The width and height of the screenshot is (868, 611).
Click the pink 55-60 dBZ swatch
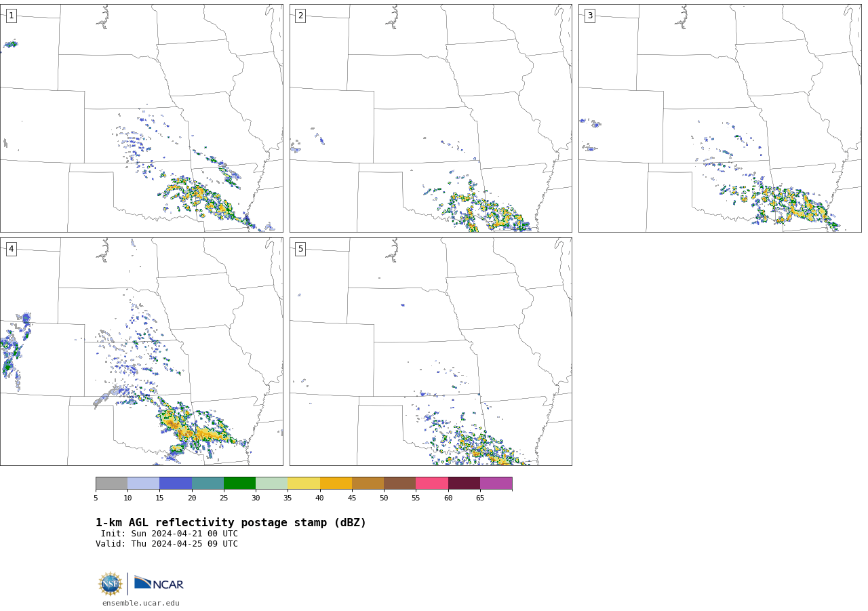point(432,484)
